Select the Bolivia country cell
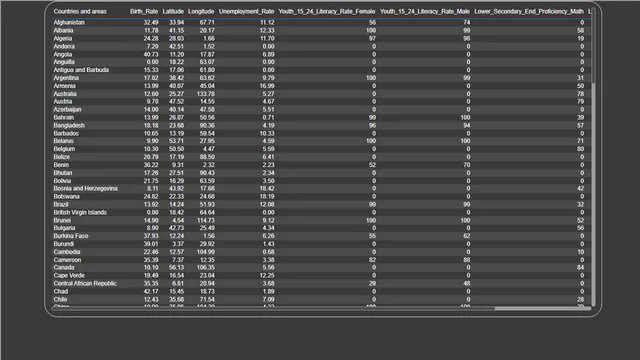This screenshot has height=360, width=640. (62, 181)
